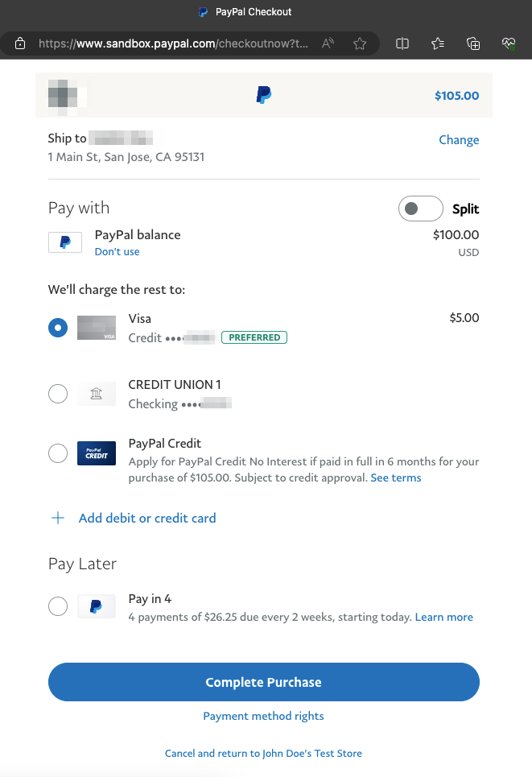This screenshot has width=532, height=777.
Task: Click Don't use under PayPal balance
Action: tap(117, 252)
